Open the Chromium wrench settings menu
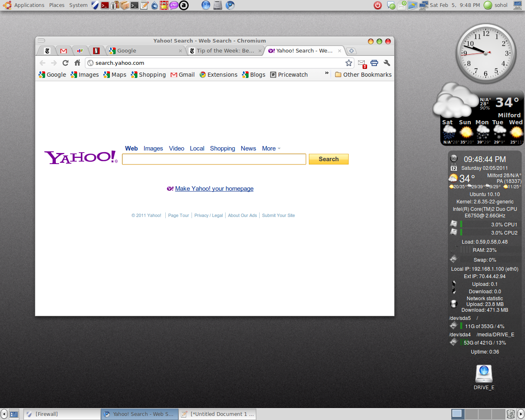Viewport: 525px width, 420px height. pos(387,63)
